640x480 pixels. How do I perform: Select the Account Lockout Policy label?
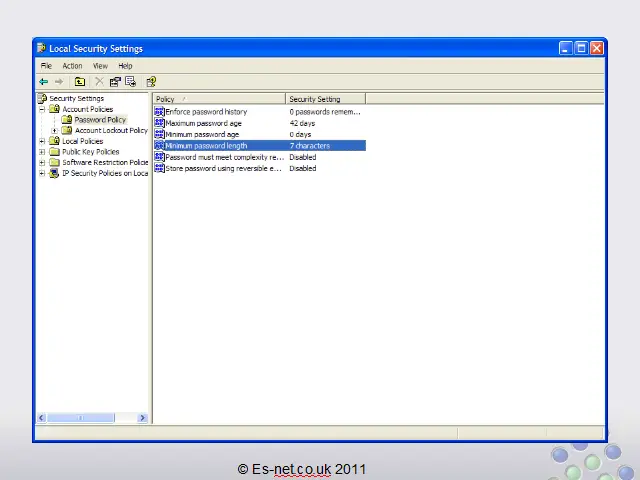(x=111, y=130)
